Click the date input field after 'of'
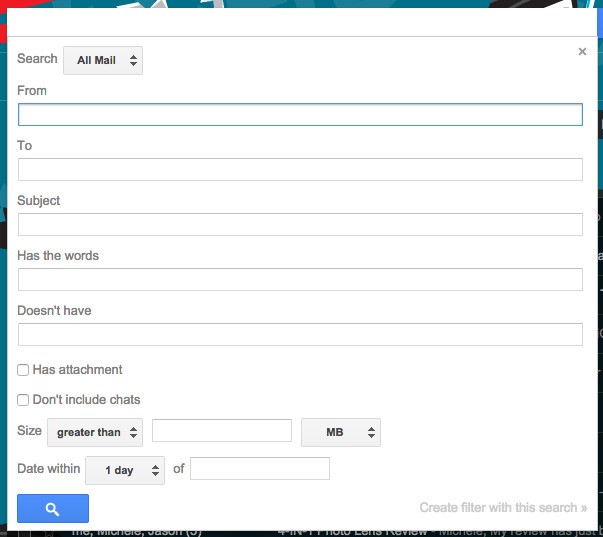This screenshot has height=537, width=603. pyautogui.click(x=260, y=468)
